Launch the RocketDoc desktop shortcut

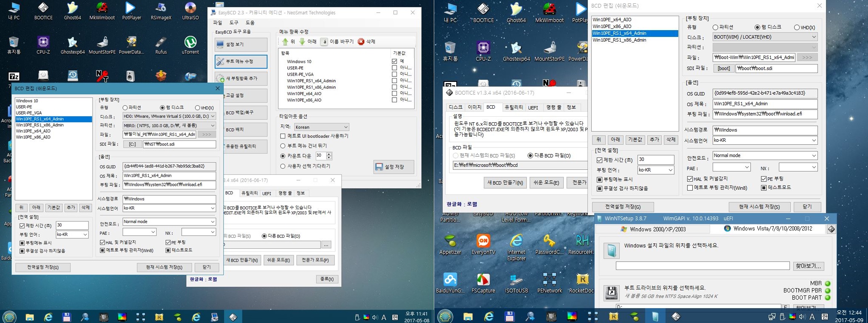point(581,283)
